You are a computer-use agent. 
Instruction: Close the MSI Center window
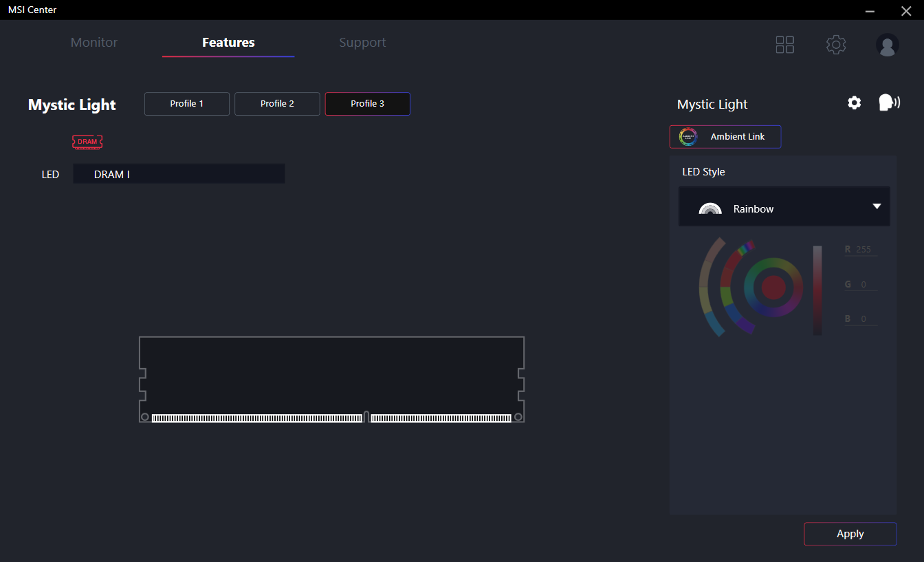[x=905, y=10]
